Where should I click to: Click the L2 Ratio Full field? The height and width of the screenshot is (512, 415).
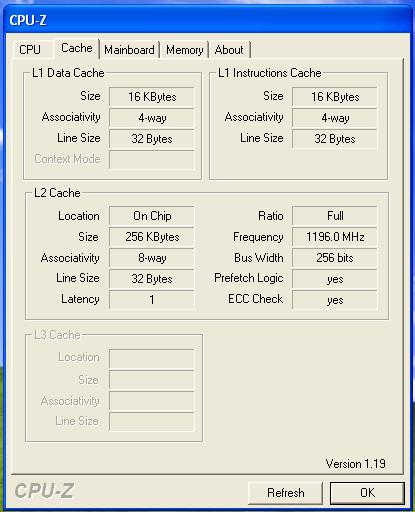click(335, 216)
